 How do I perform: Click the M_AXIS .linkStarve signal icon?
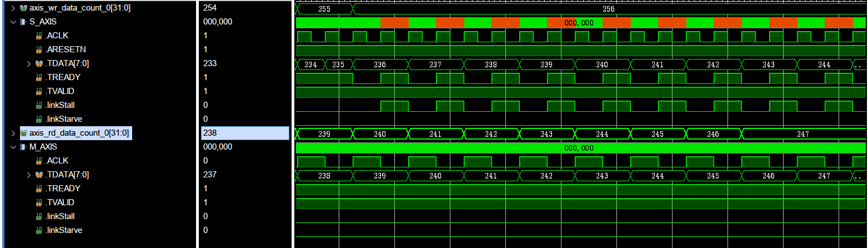39,231
